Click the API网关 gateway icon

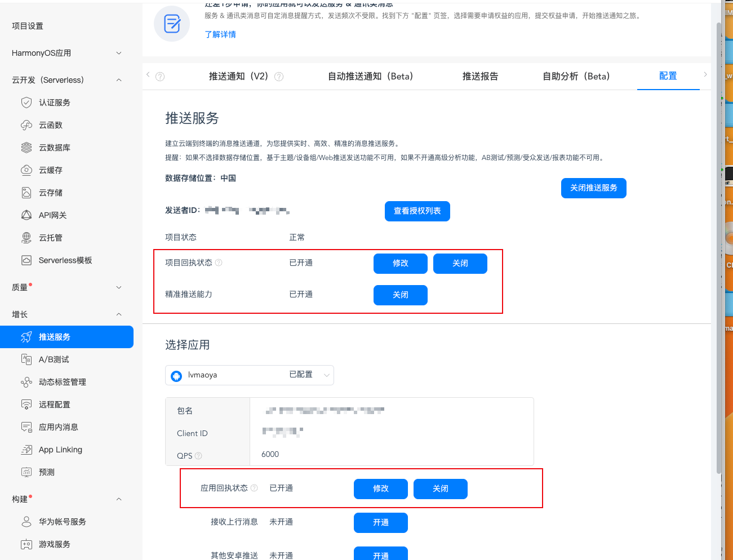click(x=26, y=215)
